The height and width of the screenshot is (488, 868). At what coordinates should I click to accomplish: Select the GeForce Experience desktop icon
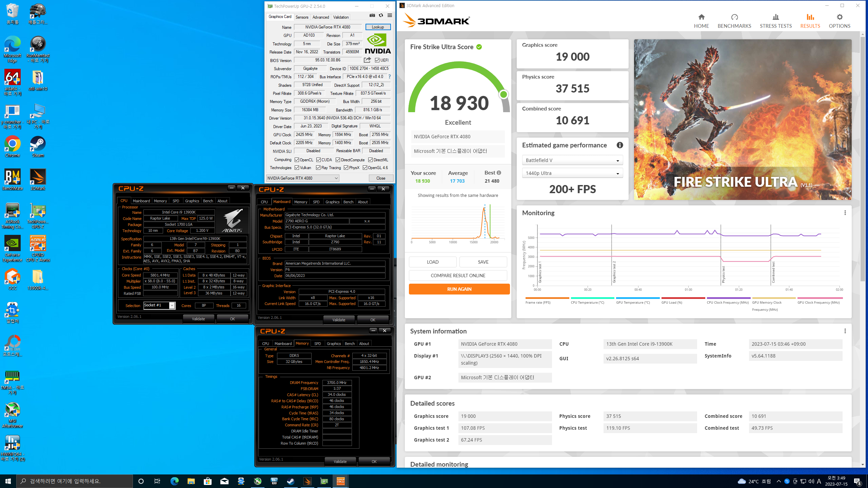click(13, 249)
